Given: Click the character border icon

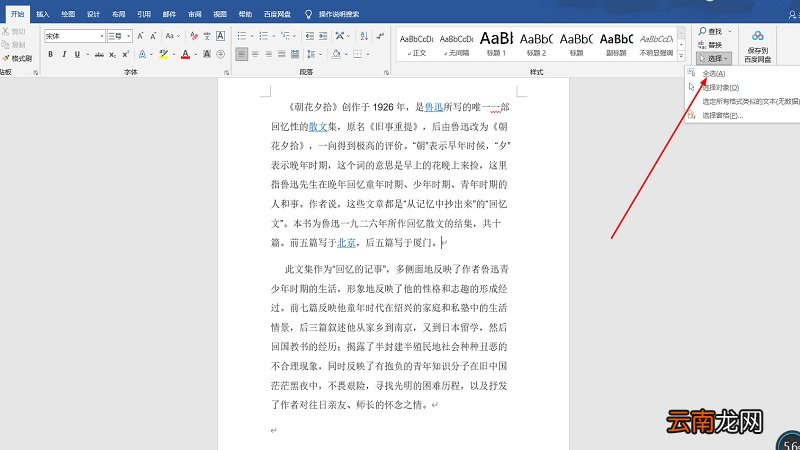Looking at the screenshot, I should pos(220,36).
